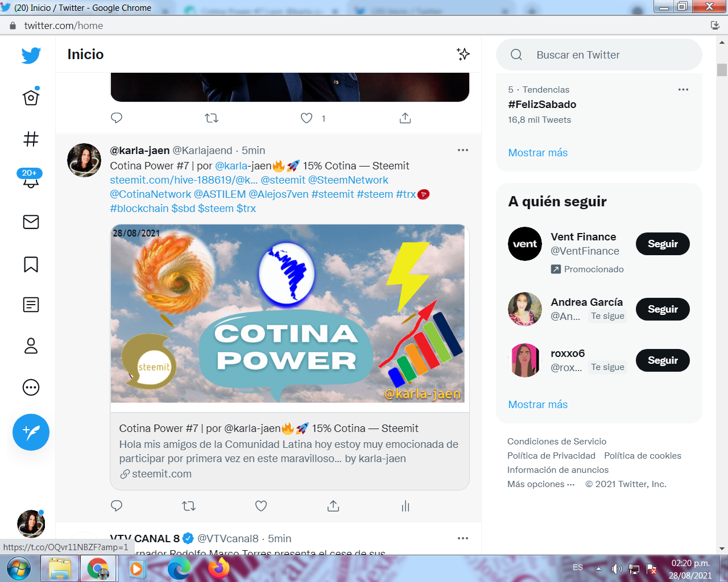Screen dimensions: 728x582
Task: Open the @steemit mention link
Action: (283, 180)
